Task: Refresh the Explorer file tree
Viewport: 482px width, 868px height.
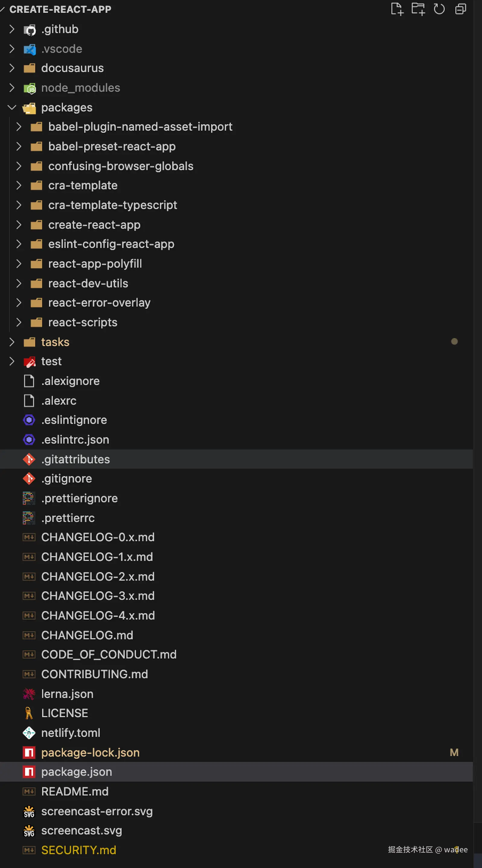Action: [x=439, y=9]
